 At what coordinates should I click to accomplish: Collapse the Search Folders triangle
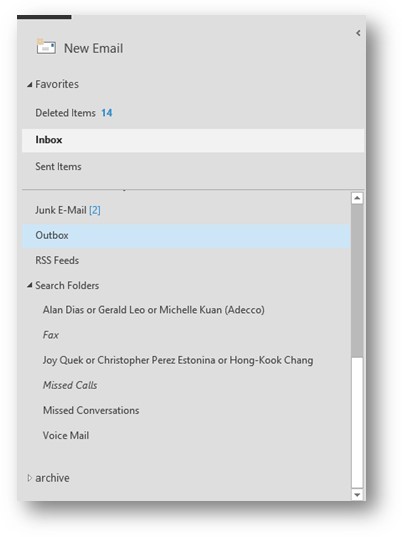[x=30, y=285]
